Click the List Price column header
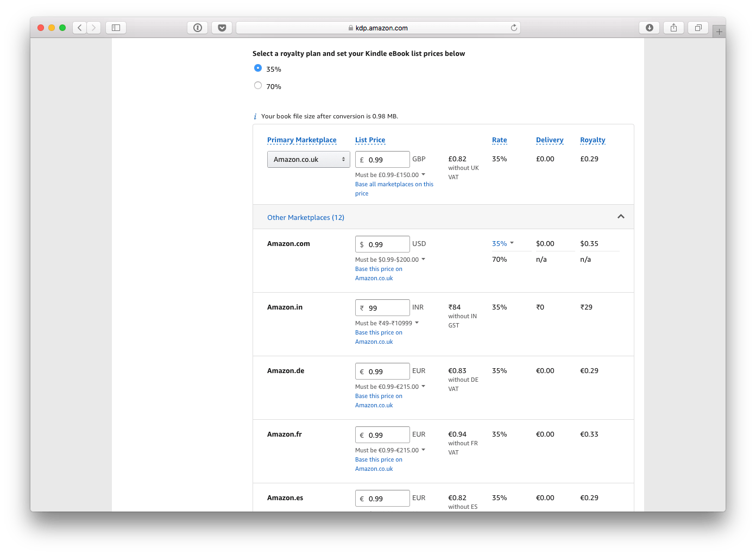Viewport: 756px width, 555px height. click(370, 140)
